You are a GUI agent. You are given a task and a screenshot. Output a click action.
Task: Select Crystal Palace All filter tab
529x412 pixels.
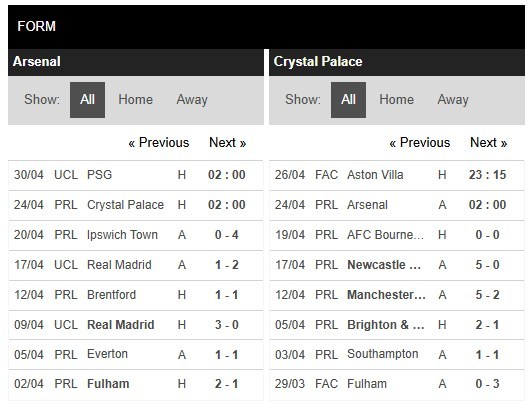pos(348,100)
